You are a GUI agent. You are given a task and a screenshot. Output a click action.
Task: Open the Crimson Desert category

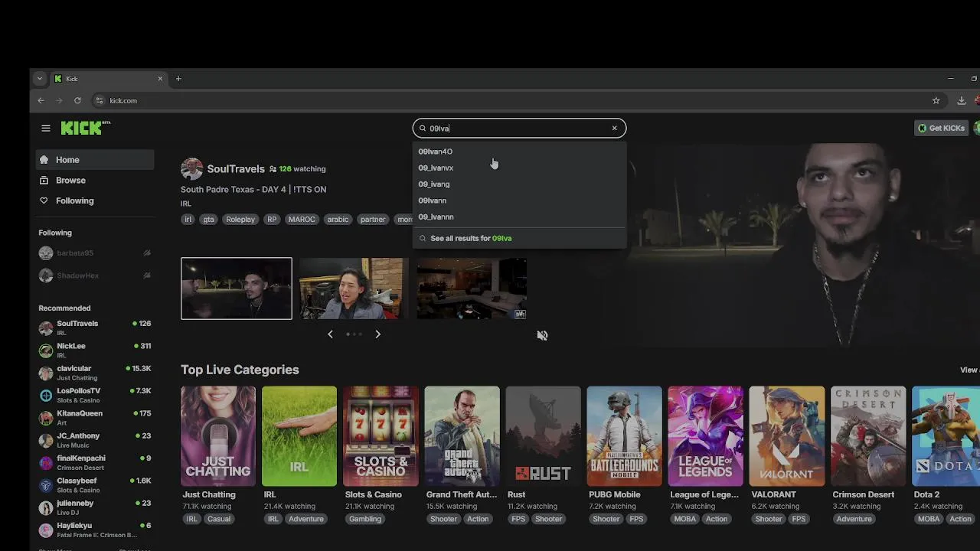click(x=868, y=436)
